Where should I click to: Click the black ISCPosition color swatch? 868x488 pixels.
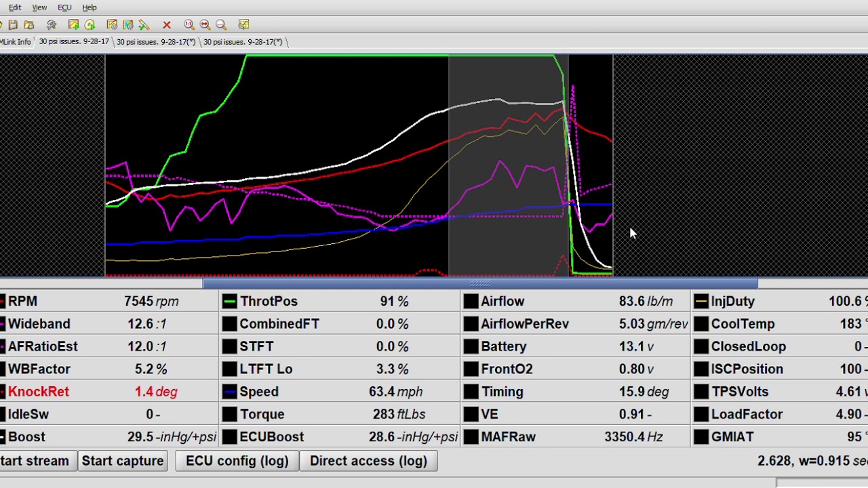coord(701,369)
